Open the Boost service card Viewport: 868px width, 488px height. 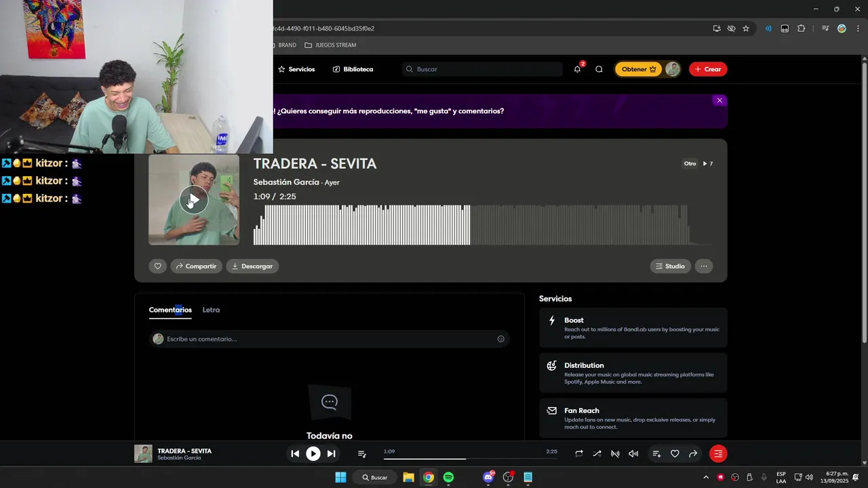click(633, 328)
